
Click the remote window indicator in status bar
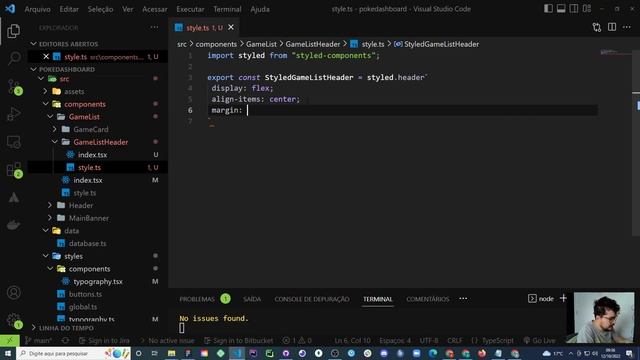(9, 340)
